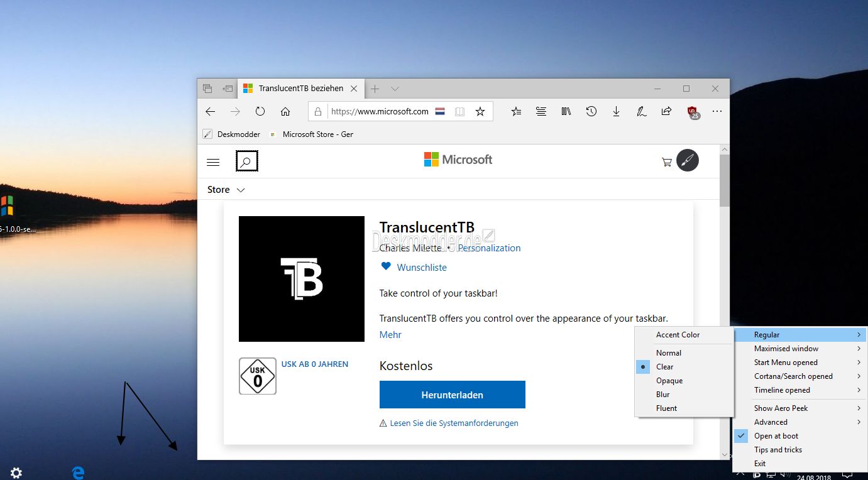Show the tab previews chevron

[x=395, y=89]
